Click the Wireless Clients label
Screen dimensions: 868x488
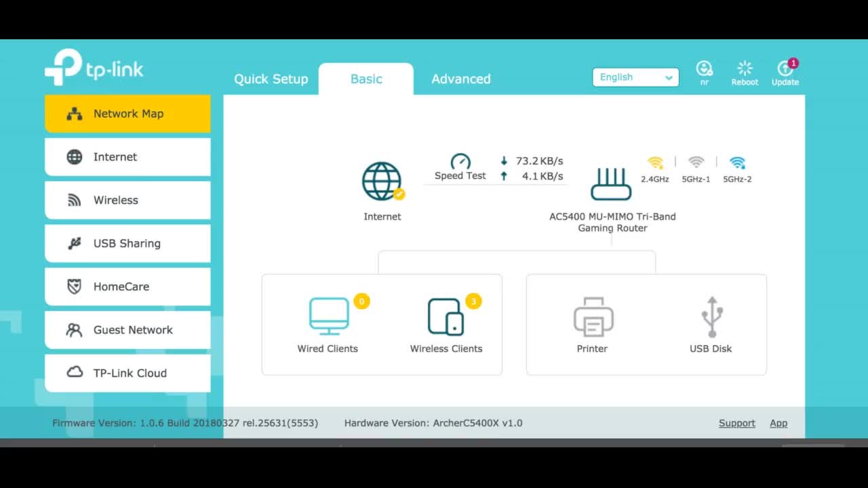click(x=446, y=349)
